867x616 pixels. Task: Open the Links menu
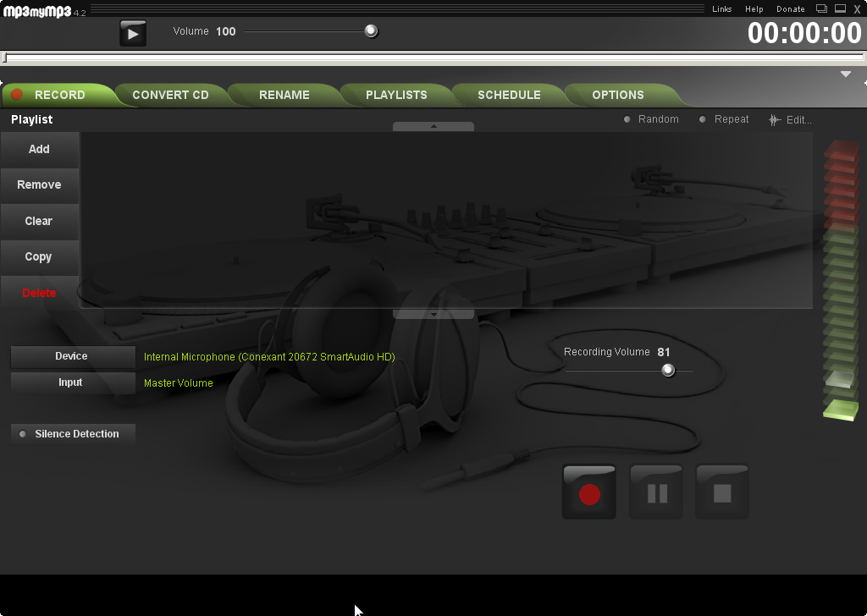pos(721,8)
